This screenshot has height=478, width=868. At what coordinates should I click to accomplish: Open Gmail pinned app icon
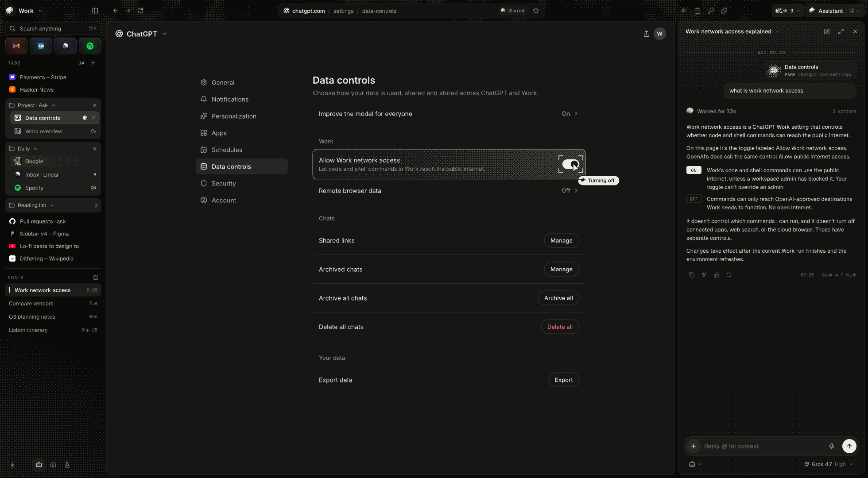click(16, 46)
